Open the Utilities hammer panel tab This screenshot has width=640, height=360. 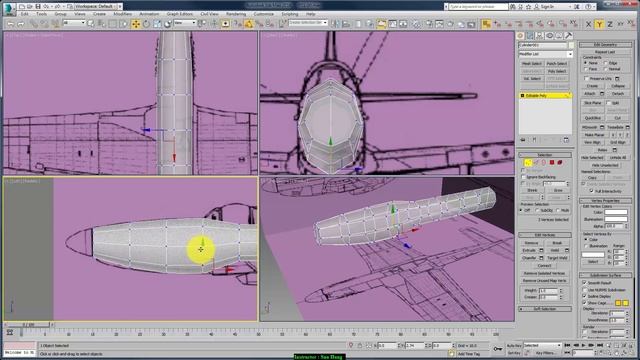pyautogui.click(x=568, y=36)
